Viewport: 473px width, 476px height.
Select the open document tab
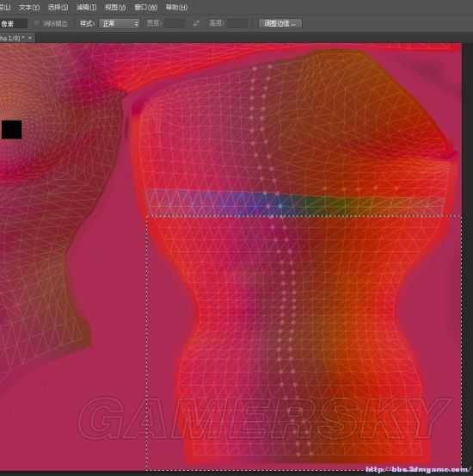point(12,38)
